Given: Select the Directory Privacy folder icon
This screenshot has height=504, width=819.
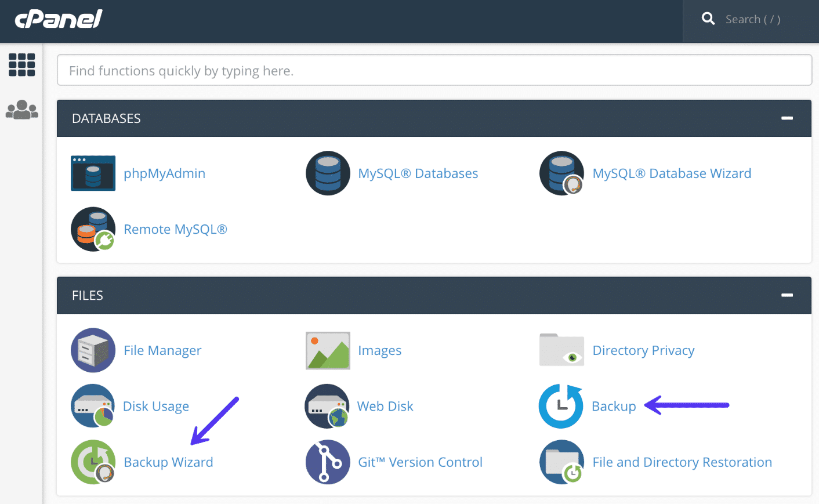Looking at the screenshot, I should click(561, 350).
